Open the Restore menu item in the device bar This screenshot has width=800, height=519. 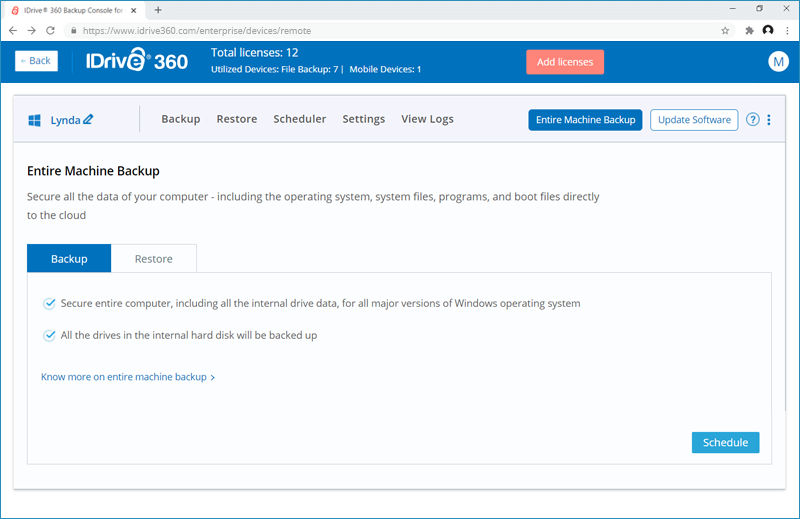237,119
